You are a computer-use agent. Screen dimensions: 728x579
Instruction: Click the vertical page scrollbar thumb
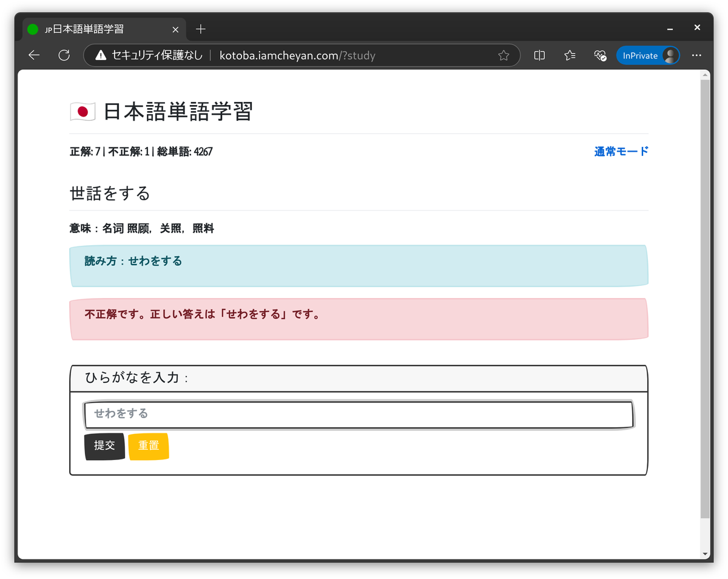[705, 299]
